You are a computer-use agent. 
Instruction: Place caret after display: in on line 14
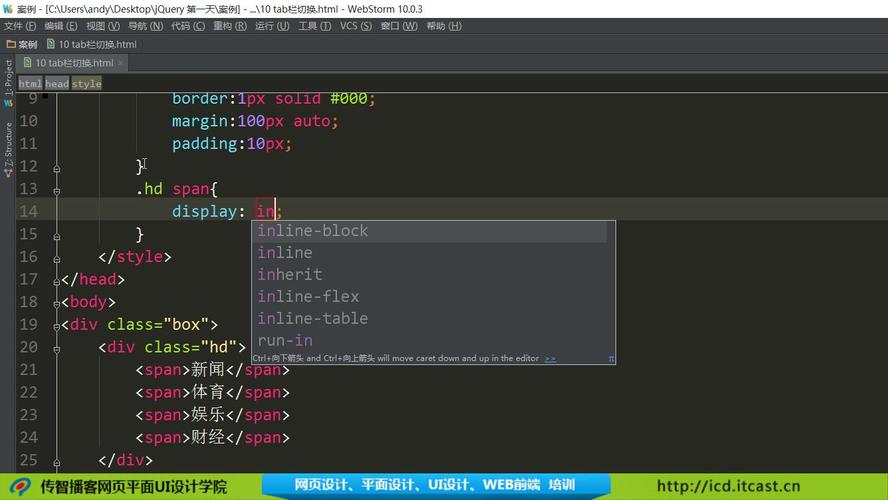(x=275, y=211)
